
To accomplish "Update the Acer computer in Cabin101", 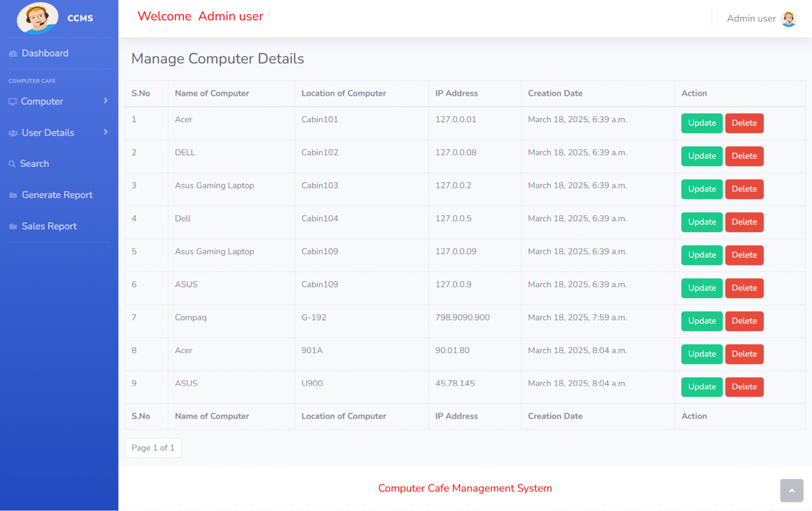I will coord(702,123).
